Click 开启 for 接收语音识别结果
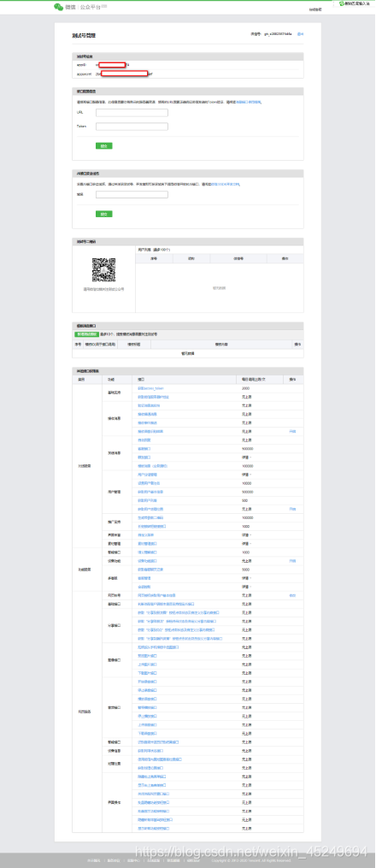 (292, 431)
